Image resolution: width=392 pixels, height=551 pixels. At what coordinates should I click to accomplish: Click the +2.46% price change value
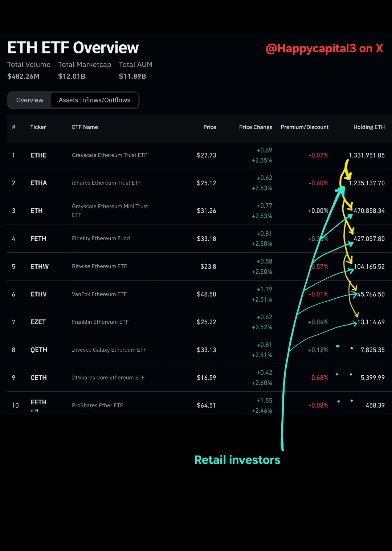[262, 411]
